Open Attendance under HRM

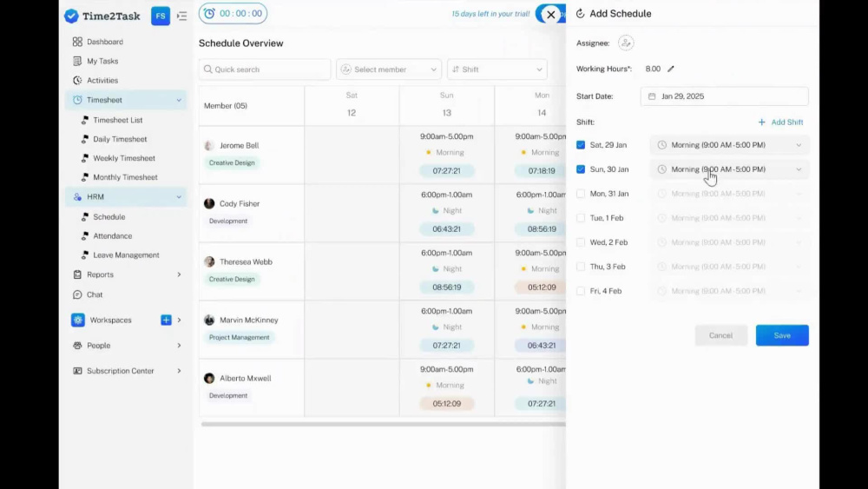[112, 236]
